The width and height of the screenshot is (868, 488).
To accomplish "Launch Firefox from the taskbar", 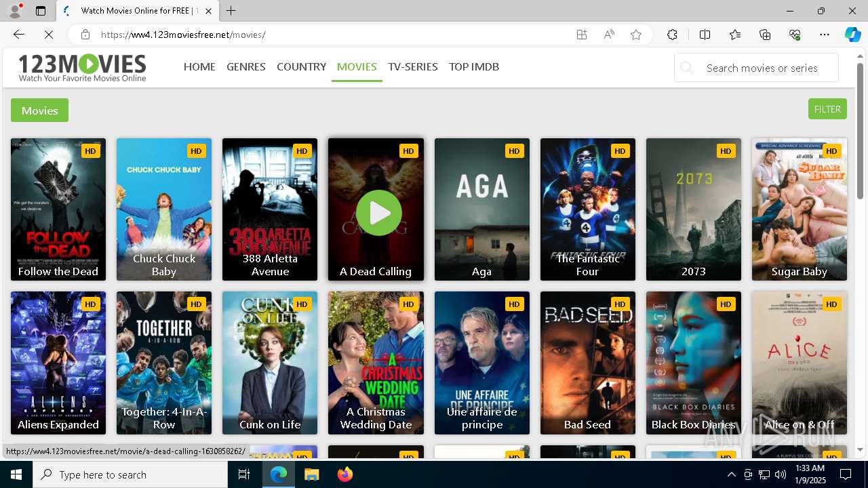I will pos(345,474).
